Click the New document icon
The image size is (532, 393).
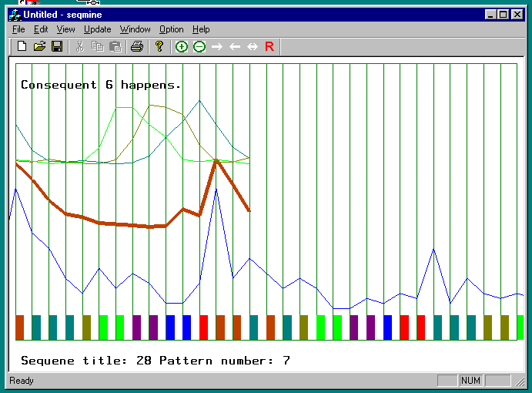coord(22,46)
